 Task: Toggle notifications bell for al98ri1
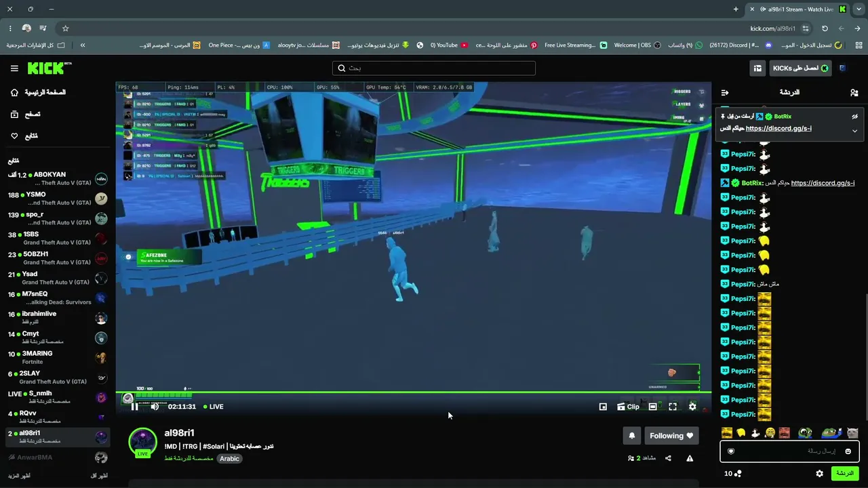click(631, 436)
